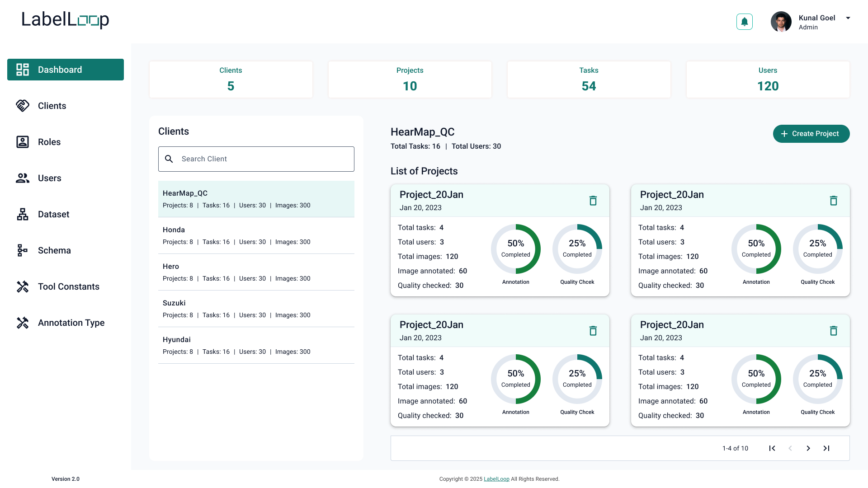868x488 pixels.
Task: Delete the top-left Project_20Jan card via trash icon
Action: click(593, 201)
